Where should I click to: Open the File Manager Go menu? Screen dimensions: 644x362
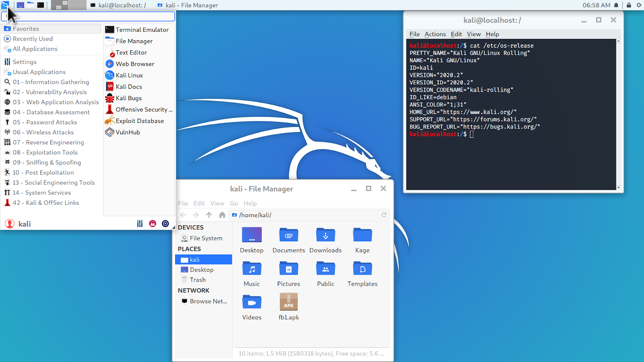[234, 204]
